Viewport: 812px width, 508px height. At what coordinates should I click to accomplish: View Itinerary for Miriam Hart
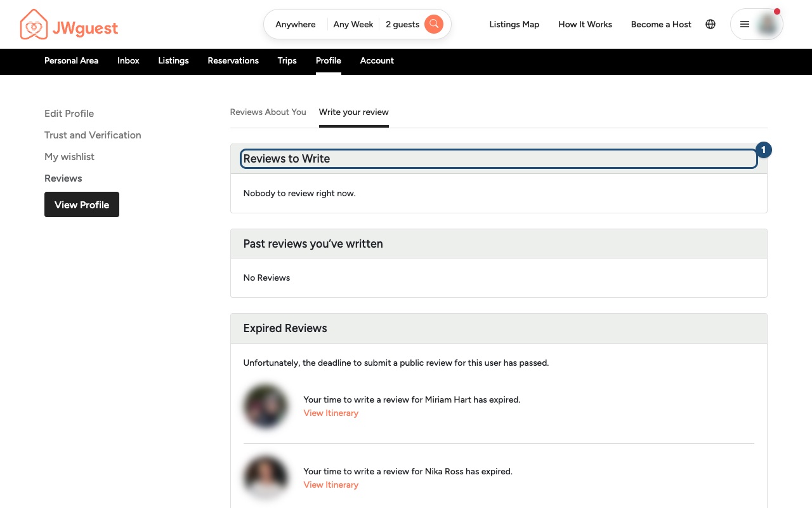331,413
